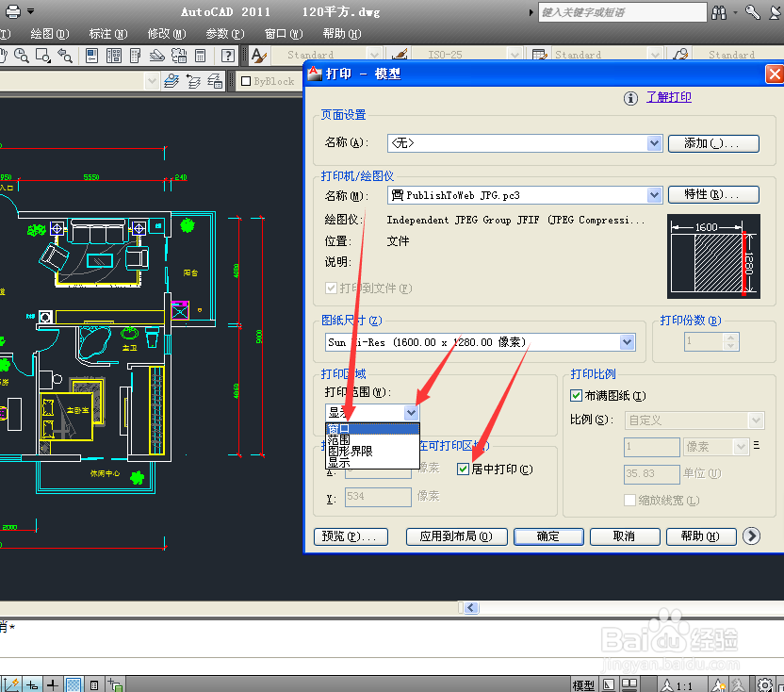The width and height of the screenshot is (784, 692).
Task: Click the 取消 button
Action: 625,536
